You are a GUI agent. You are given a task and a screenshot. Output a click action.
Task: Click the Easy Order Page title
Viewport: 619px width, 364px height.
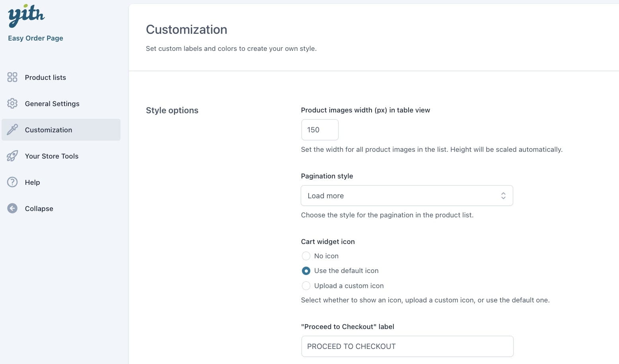tap(35, 38)
